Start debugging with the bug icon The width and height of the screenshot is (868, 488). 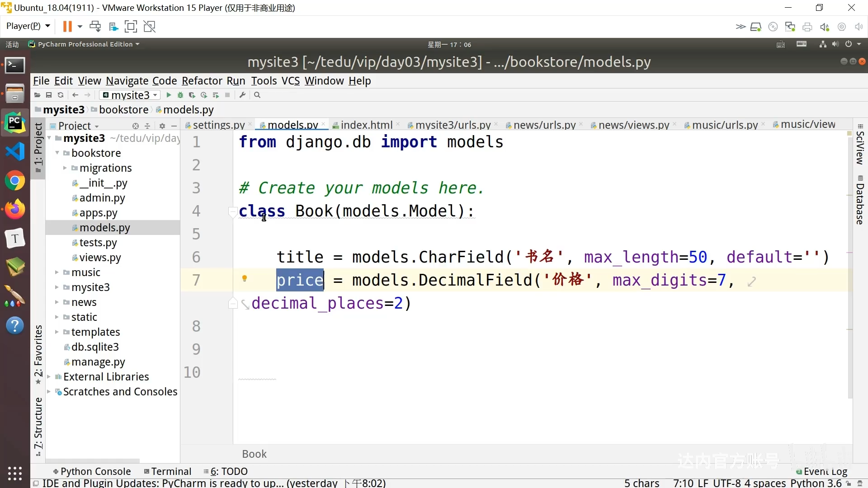point(180,95)
